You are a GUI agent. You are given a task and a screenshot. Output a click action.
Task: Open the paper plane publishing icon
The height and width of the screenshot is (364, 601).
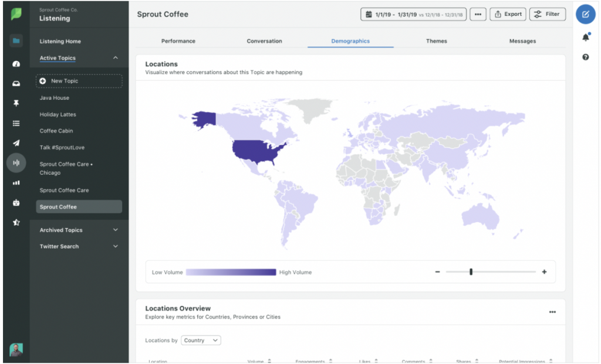[x=16, y=143]
